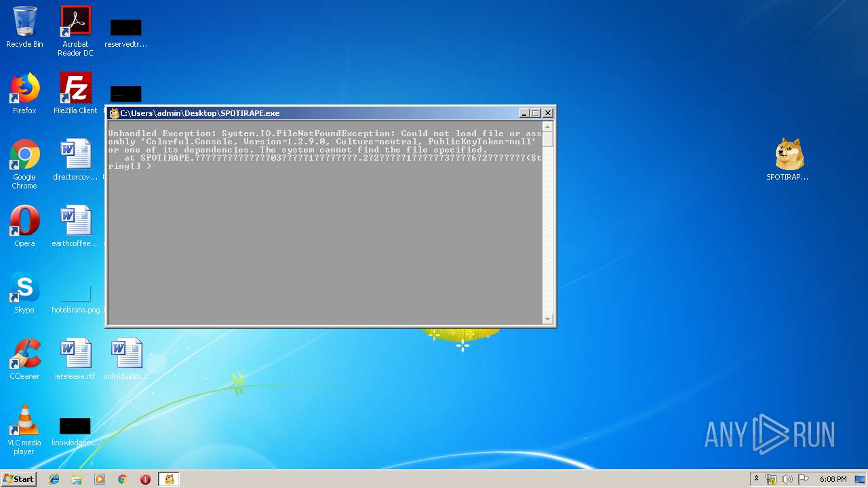This screenshot has width=868, height=488.
Task: Open Windows Explorer folder in taskbar
Action: (x=77, y=479)
